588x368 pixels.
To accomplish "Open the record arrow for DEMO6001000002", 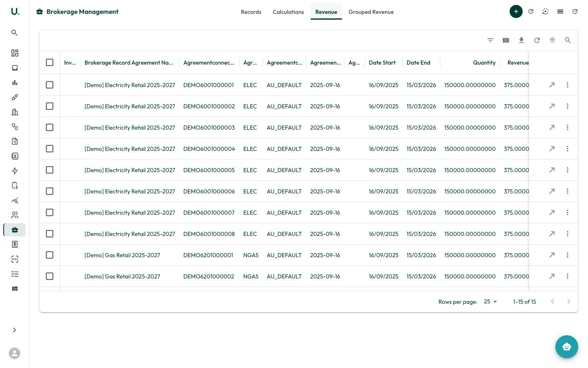I will point(552,106).
